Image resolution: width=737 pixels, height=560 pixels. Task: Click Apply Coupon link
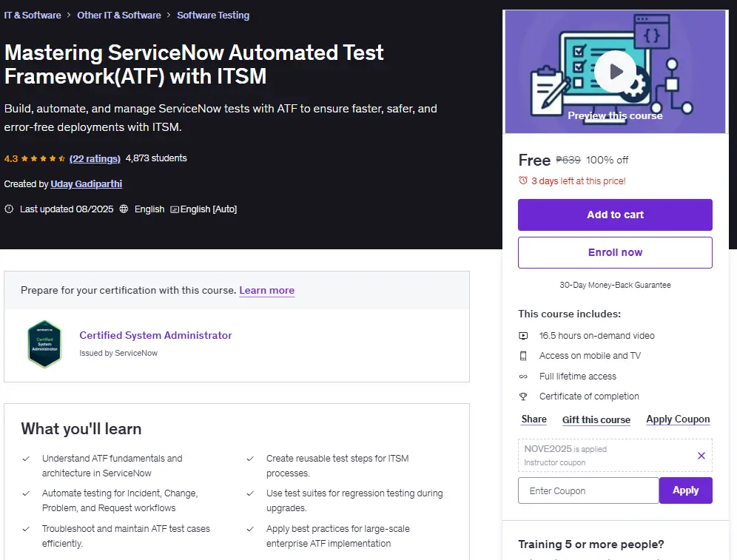[x=678, y=419]
